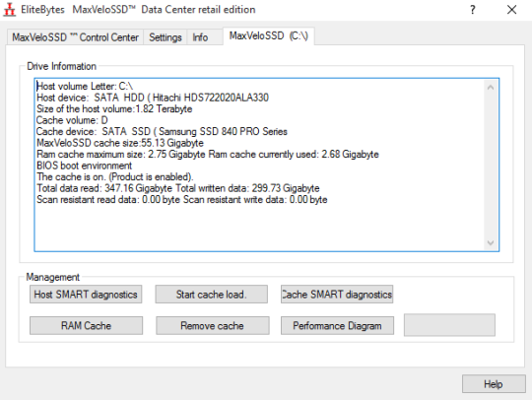
Task: Click the 'BIOS boot environment' line
Action: [84, 166]
